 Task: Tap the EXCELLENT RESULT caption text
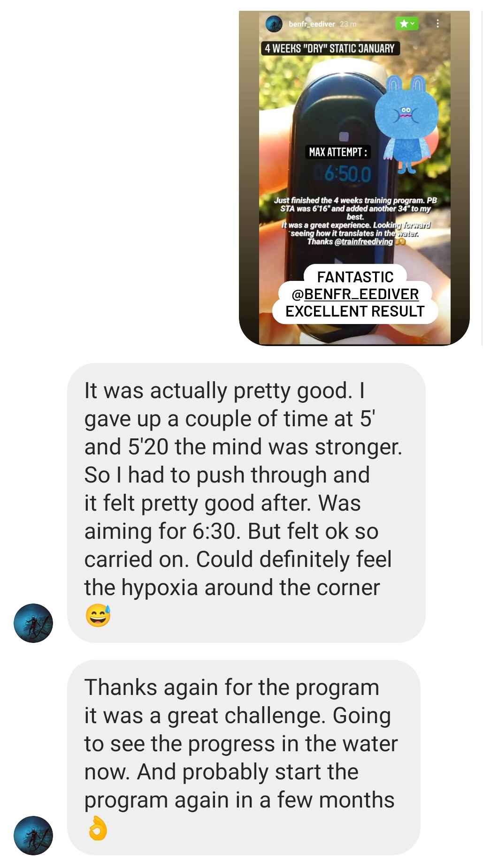pos(355,311)
